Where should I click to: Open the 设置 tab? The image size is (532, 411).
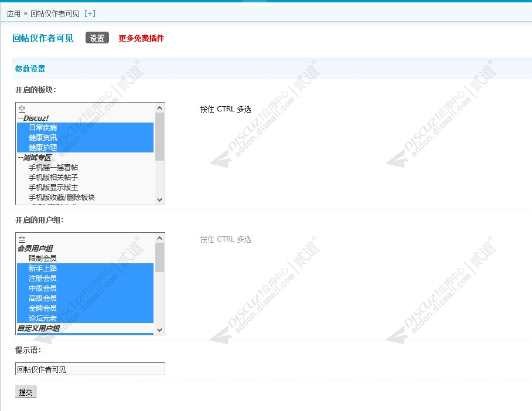point(97,38)
